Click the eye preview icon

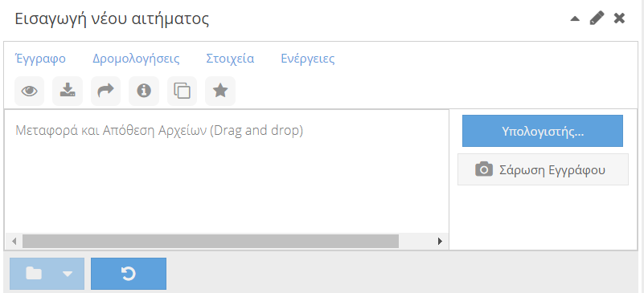(29, 91)
